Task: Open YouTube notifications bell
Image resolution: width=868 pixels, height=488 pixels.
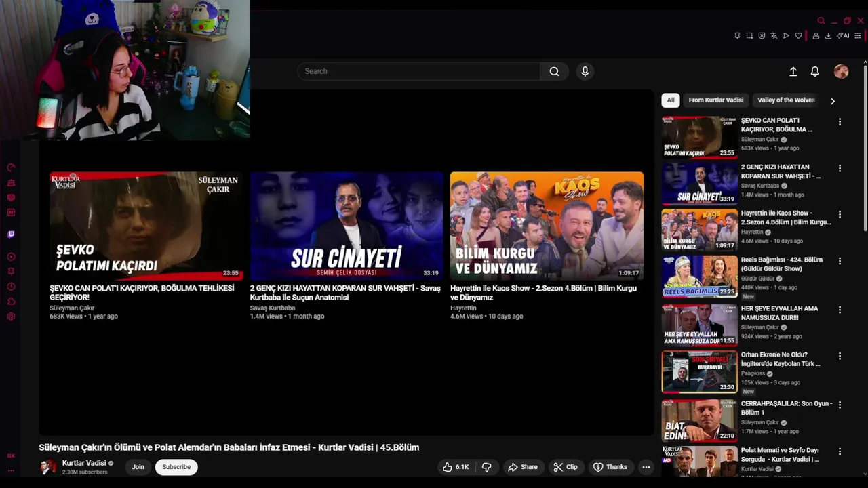Action: (x=815, y=71)
